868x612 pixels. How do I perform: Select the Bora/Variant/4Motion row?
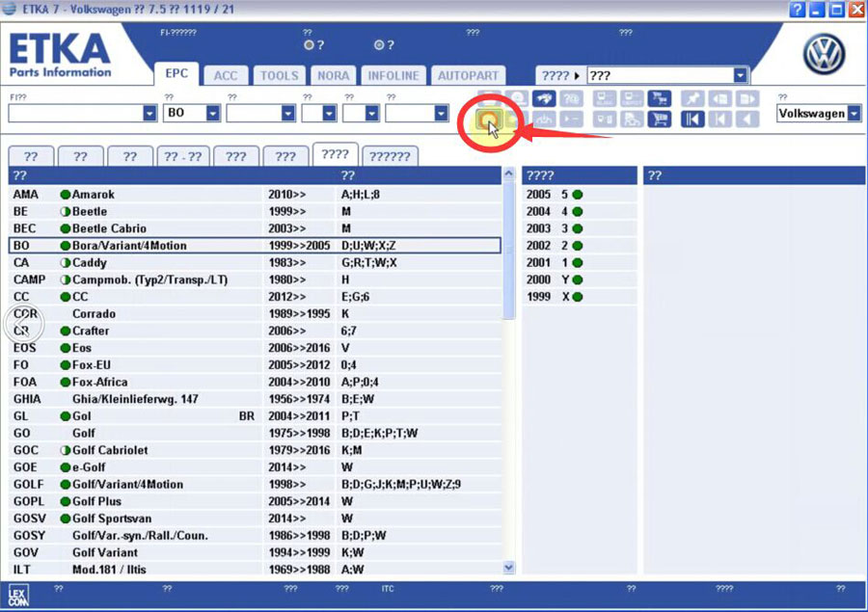(255, 246)
